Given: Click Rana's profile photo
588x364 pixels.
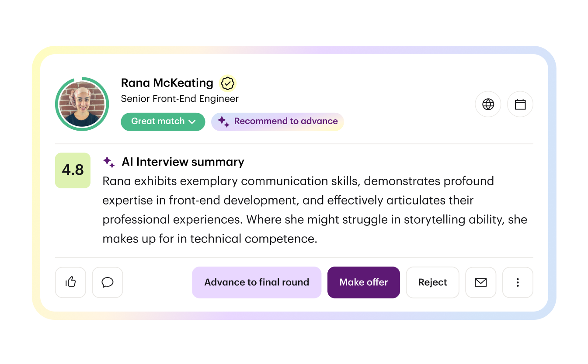Looking at the screenshot, I should tap(82, 104).
